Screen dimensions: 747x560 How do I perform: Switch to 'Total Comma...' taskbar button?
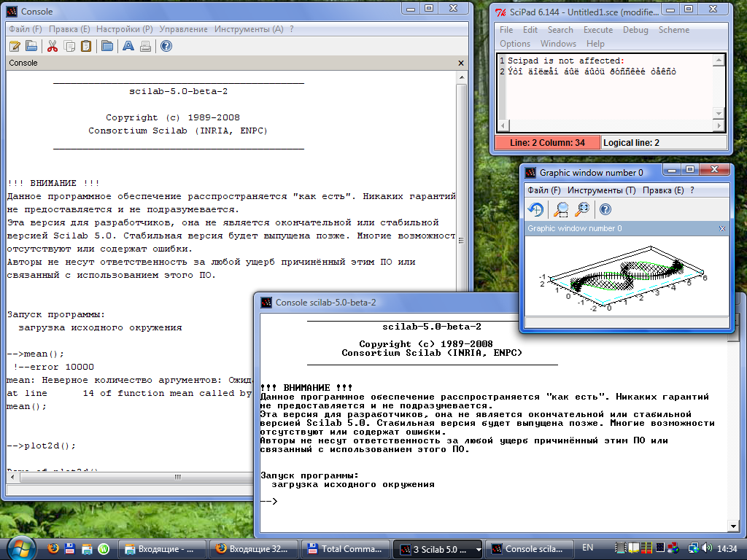(345, 549)
